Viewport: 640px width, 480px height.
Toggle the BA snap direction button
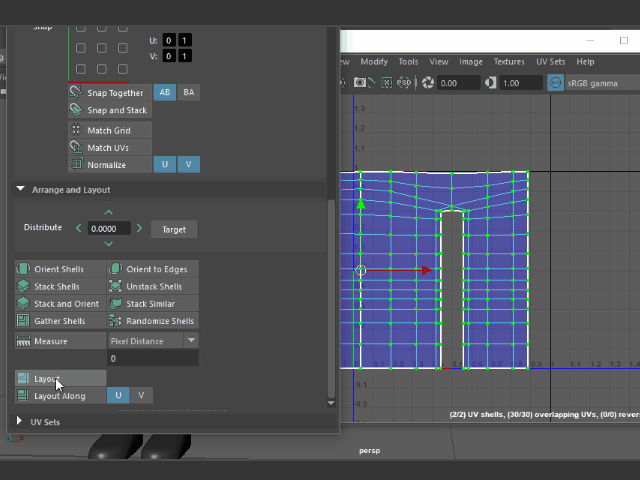point(189,92)
